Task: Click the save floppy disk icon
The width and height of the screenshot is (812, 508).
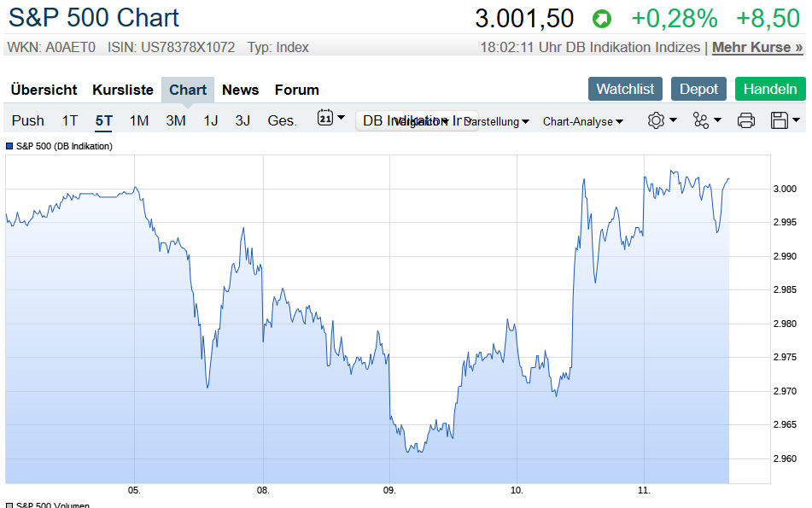Action: [780, 120]
